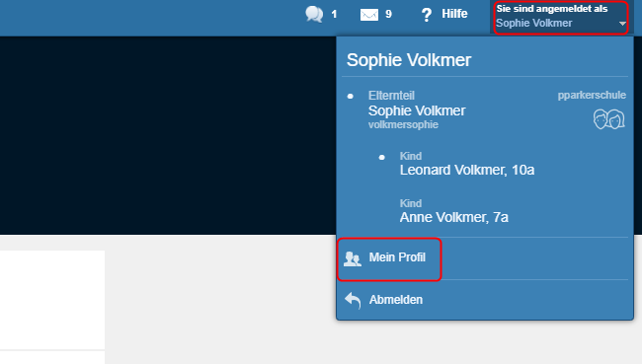Click the parent faces icon under pparkerschule
This screenshot has height=364, width=642.
pyautogui.click(x=608, y=119)
